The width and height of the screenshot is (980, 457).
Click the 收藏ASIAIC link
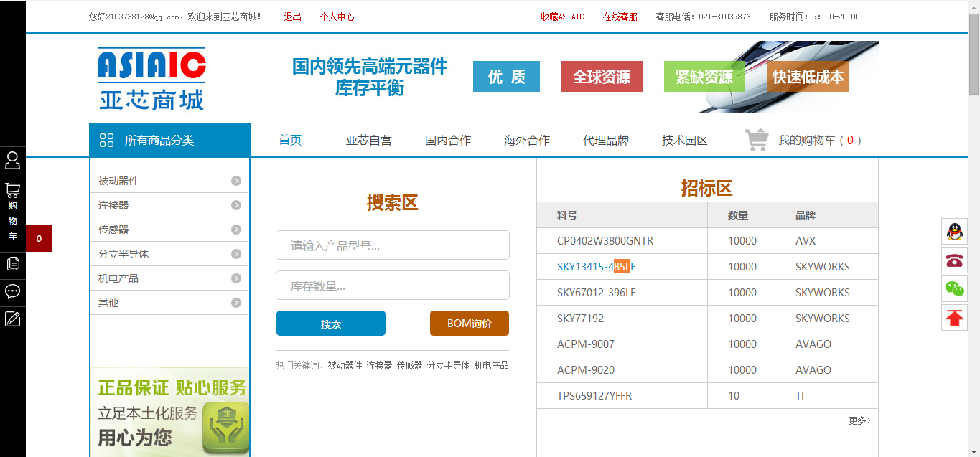point(562,17)
